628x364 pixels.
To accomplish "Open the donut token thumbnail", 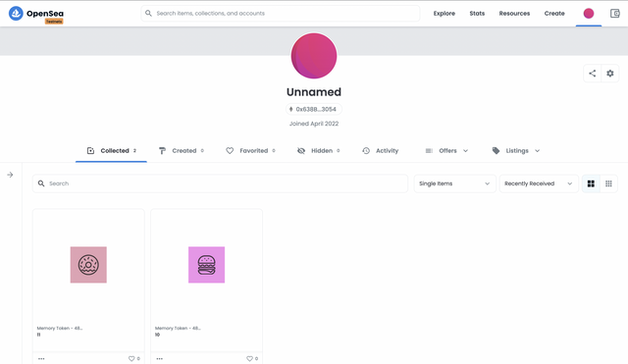I will [88, 265].
